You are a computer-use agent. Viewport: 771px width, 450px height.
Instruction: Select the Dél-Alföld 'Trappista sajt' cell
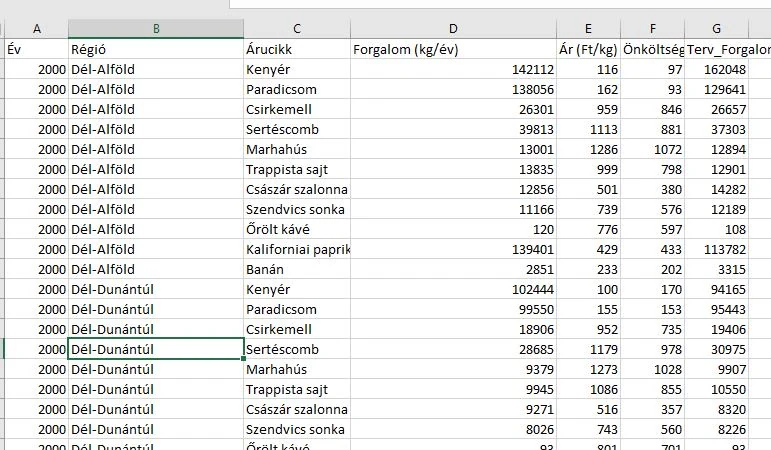click(297, 169)
